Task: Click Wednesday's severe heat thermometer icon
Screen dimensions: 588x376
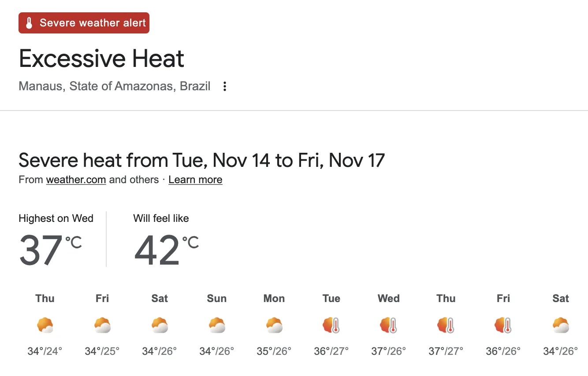Action: (x=389, y=325)
